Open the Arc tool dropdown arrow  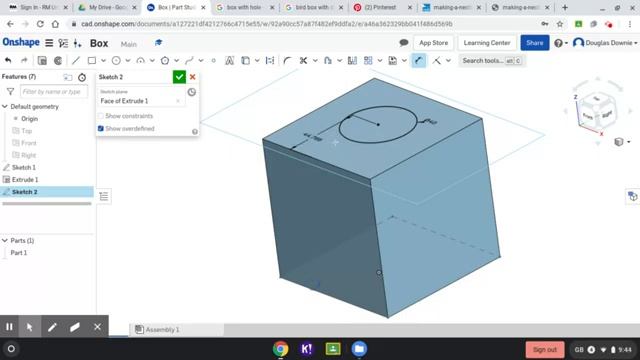[x=152, y=60]
